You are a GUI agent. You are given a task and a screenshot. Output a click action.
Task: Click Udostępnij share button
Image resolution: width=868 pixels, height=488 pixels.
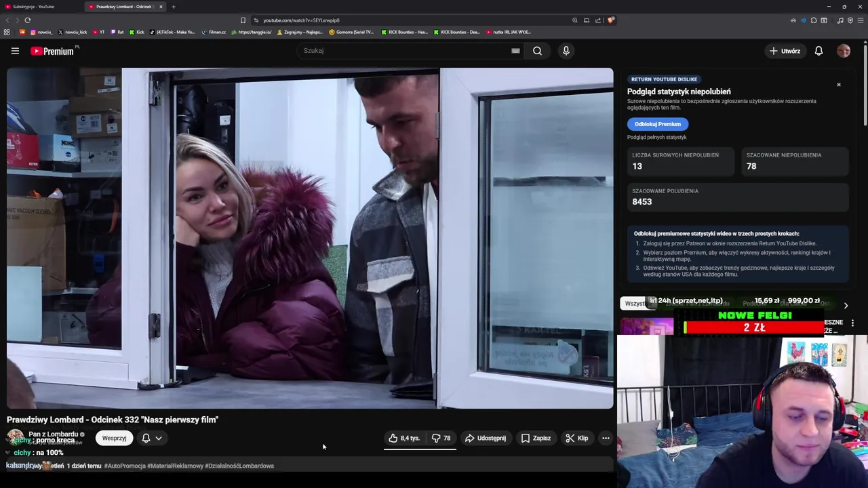point(486,438)
